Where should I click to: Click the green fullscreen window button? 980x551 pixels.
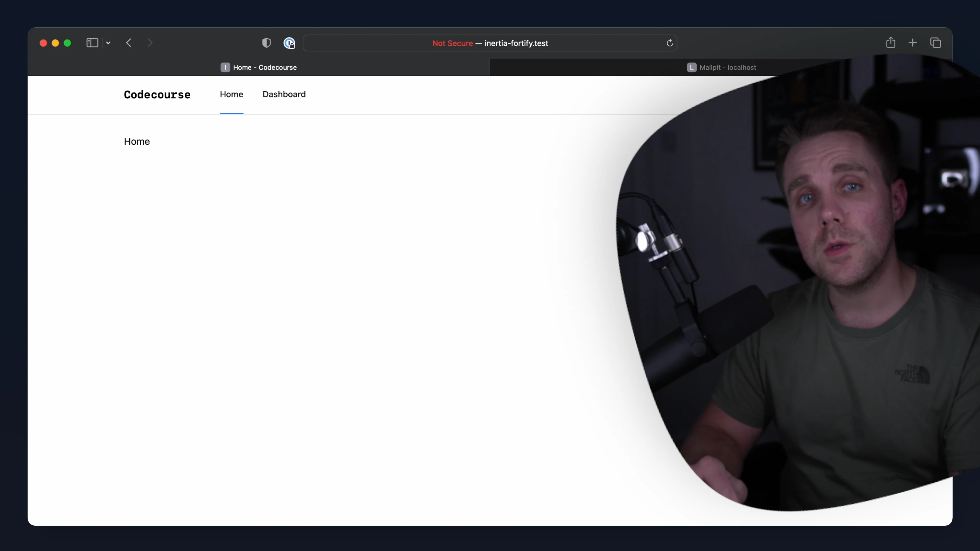pos(67,43)
